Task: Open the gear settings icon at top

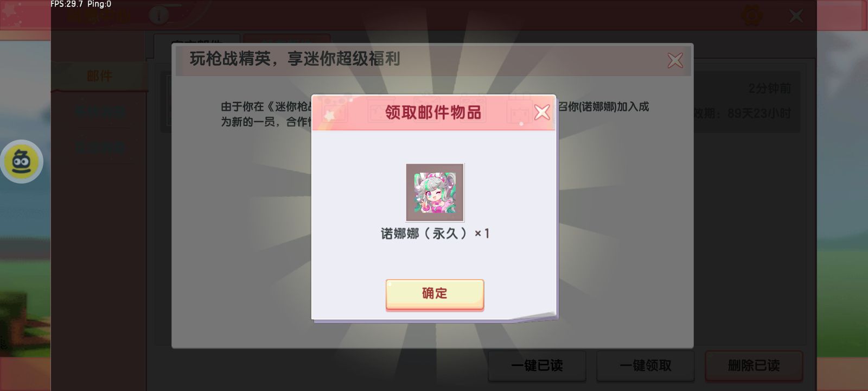Action: tap(751, 15)
